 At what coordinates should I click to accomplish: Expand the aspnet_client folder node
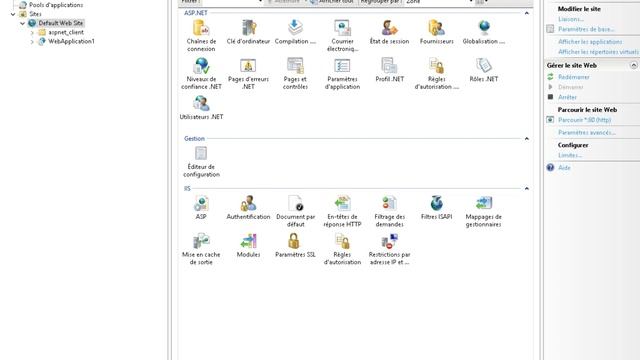[x=32, y=32]
